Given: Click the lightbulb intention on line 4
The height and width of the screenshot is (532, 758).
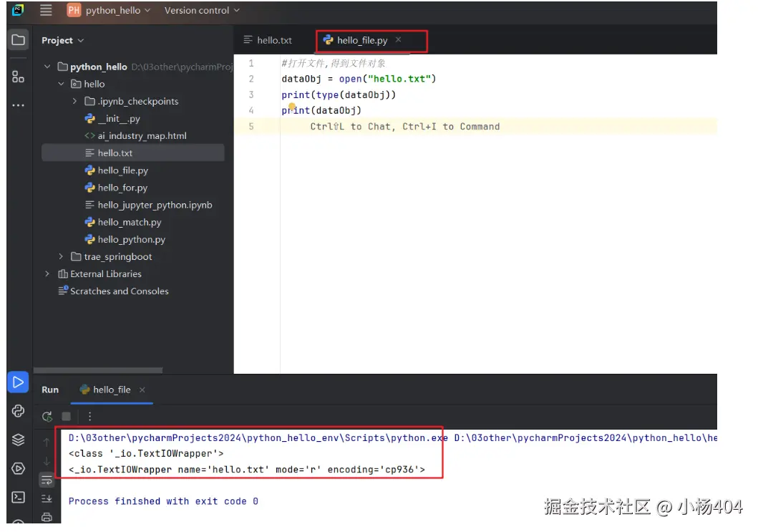Looking at the screenshot, I should point(292,106).
